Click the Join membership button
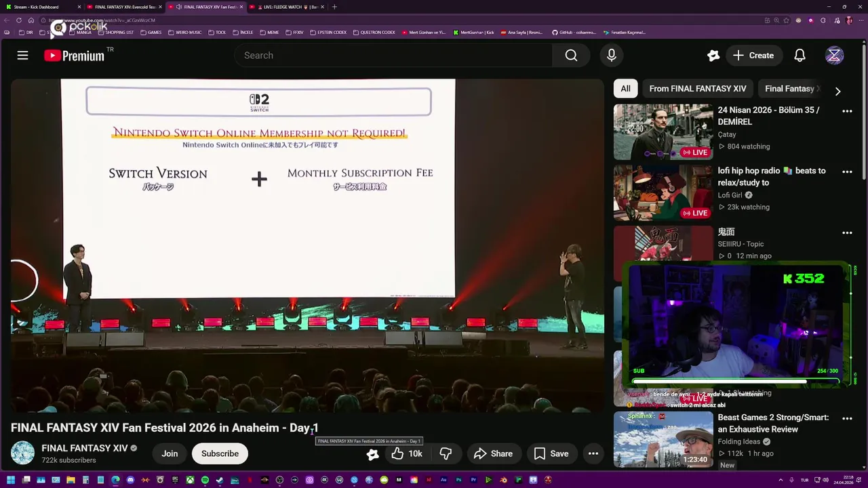 170,453
